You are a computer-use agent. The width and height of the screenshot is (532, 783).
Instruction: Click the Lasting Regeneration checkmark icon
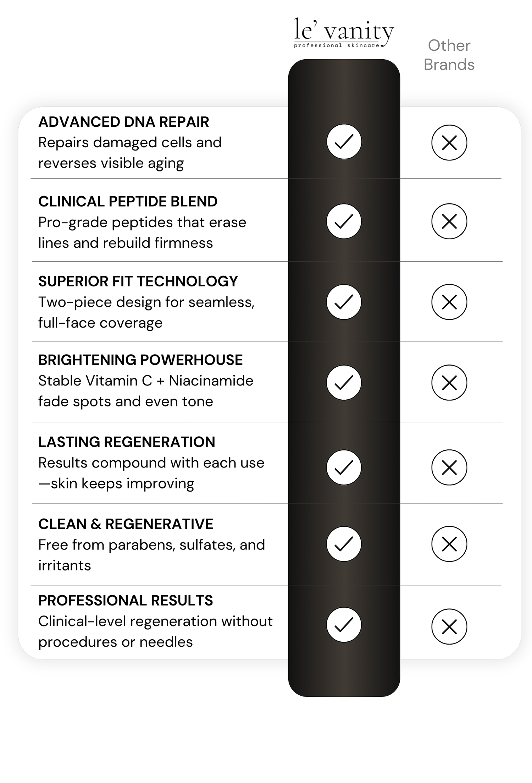(344, 467)
